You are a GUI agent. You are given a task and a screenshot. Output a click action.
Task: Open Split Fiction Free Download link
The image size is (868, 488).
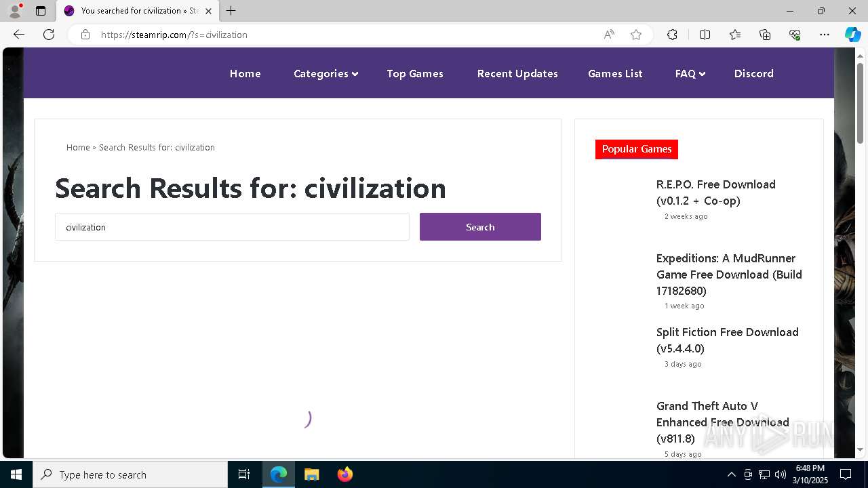coord(727,340)
